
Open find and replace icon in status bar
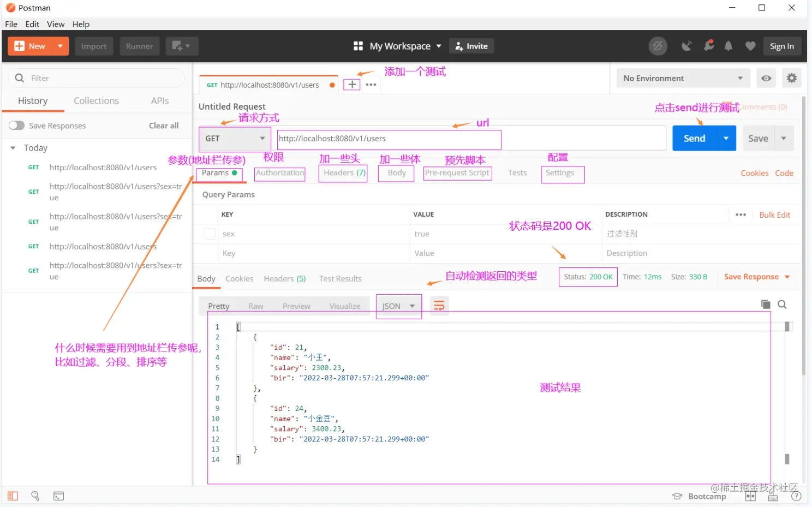(35, 496)
